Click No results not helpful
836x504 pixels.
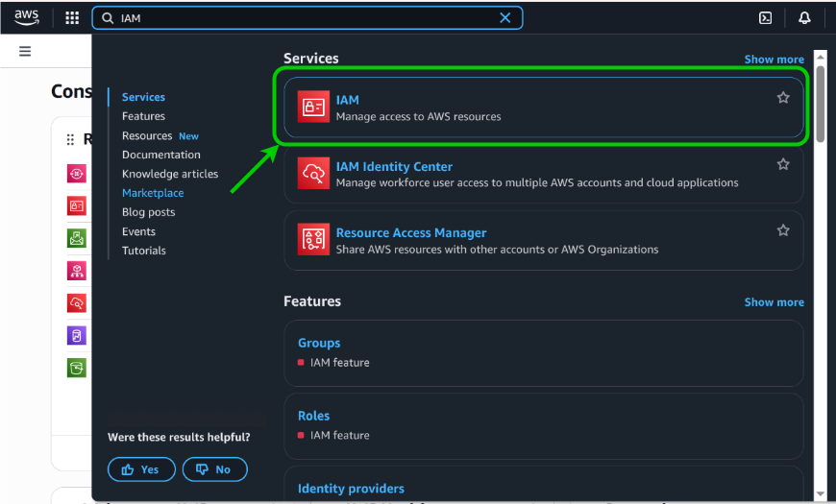point(215,469)
